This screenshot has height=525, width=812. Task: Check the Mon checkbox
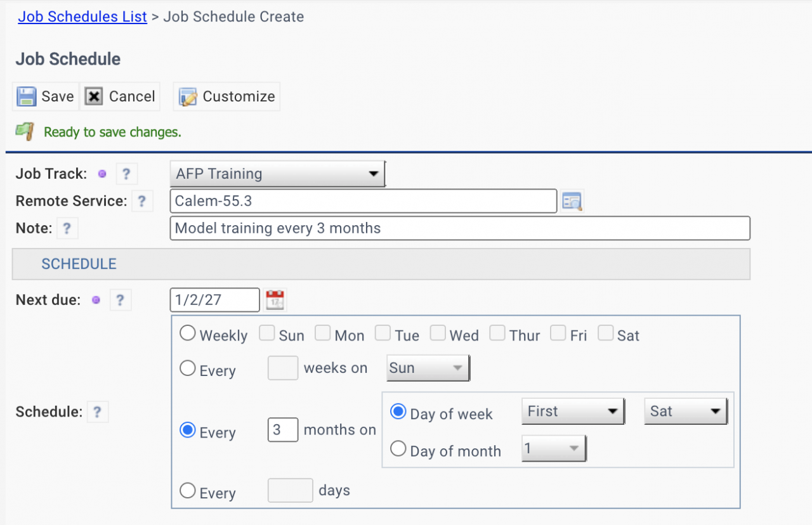(x=323, y=334)
